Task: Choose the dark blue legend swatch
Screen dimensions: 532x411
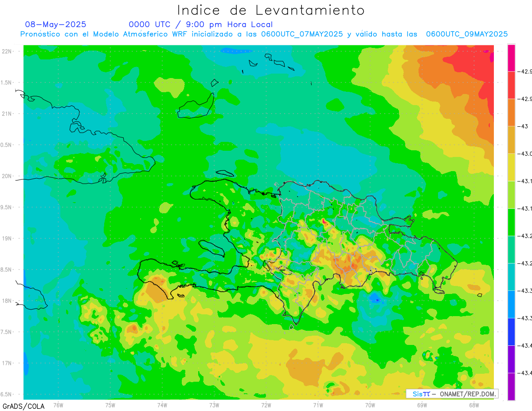Action: click(511, 332)
